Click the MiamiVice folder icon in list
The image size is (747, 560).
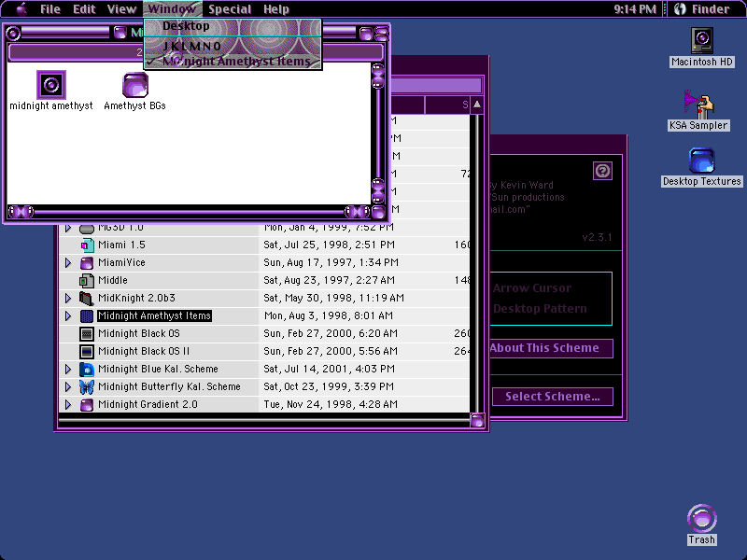pyautogui.click(x=87, y=262)
